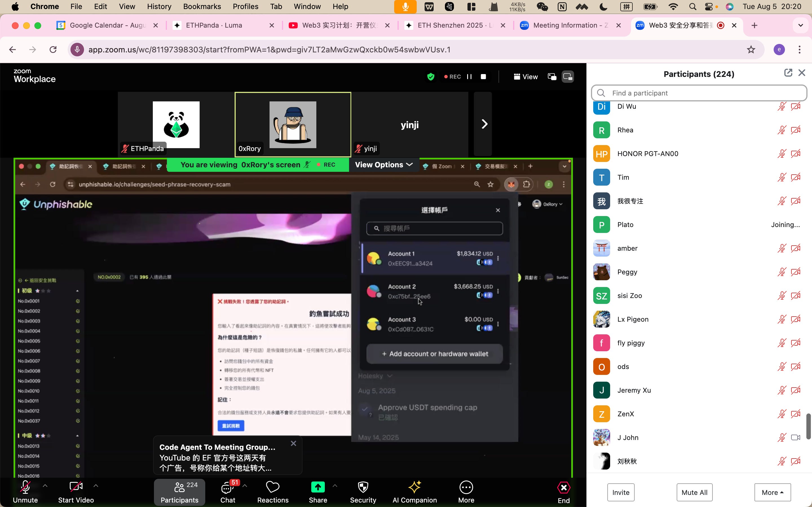This screenshot has width=812, height=507.
Task: Expand the View Options dropdown
Action: pyautogui.click(x=383, y=165)
